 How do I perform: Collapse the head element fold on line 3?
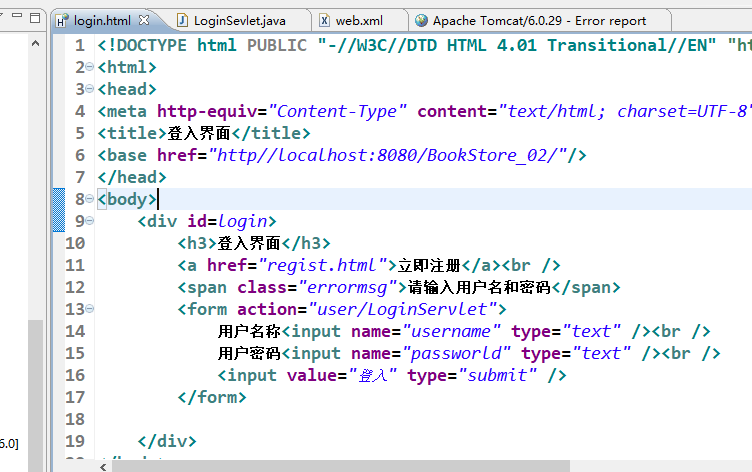pyautogui.click(x=90, y=89)
